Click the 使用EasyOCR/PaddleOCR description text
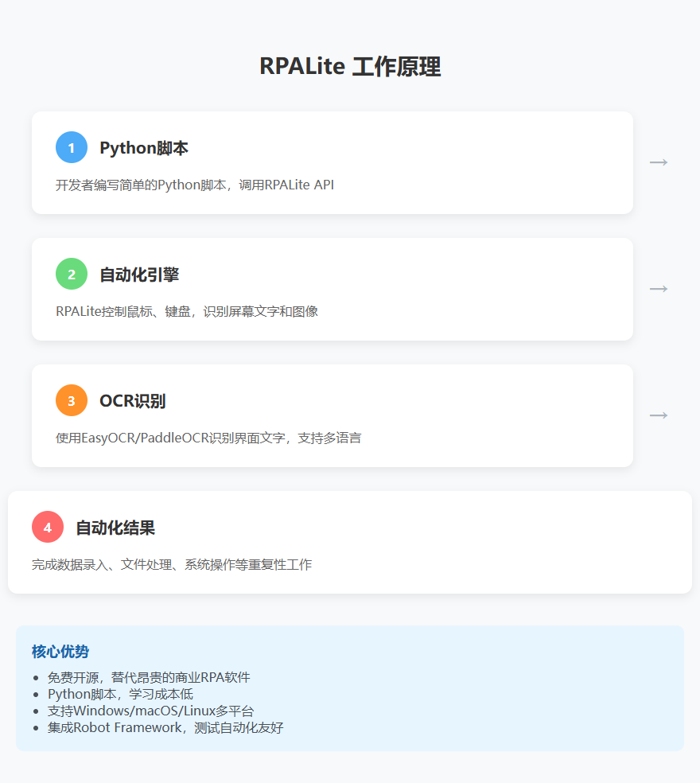This screenshot has height=783, width=700. click(208, 438)
